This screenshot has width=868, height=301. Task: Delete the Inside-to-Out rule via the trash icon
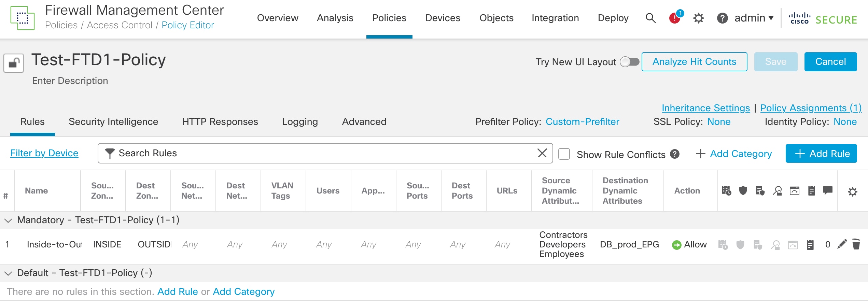point(856,244)
